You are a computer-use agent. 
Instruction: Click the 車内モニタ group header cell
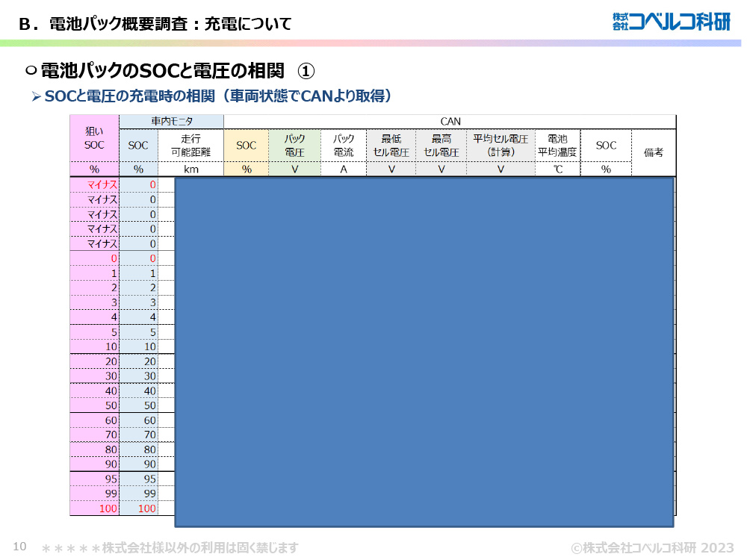[x=171, y=122]
